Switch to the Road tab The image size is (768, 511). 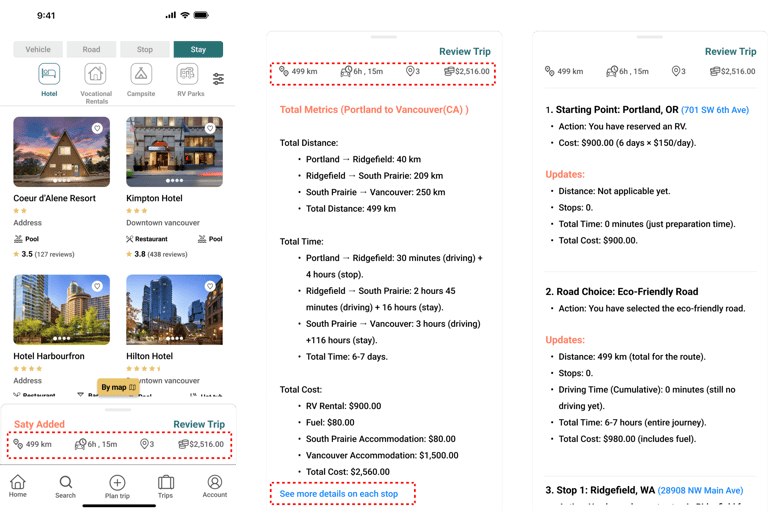92,49
